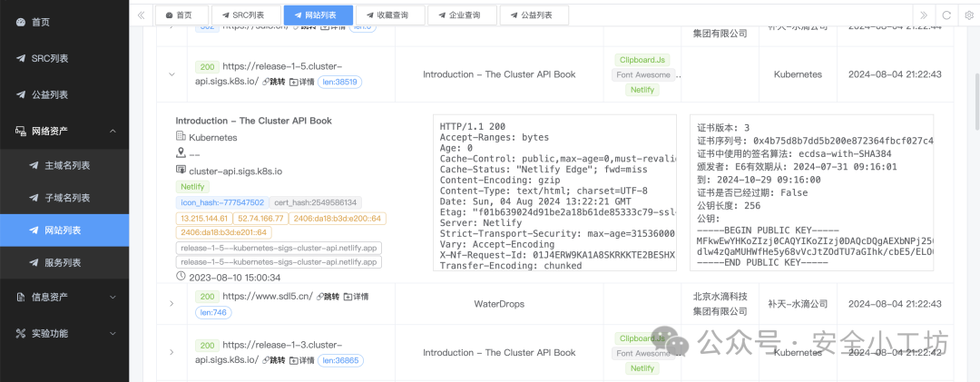Open the 企业查询 tab
980x382 pixels.
pos(463,15)
